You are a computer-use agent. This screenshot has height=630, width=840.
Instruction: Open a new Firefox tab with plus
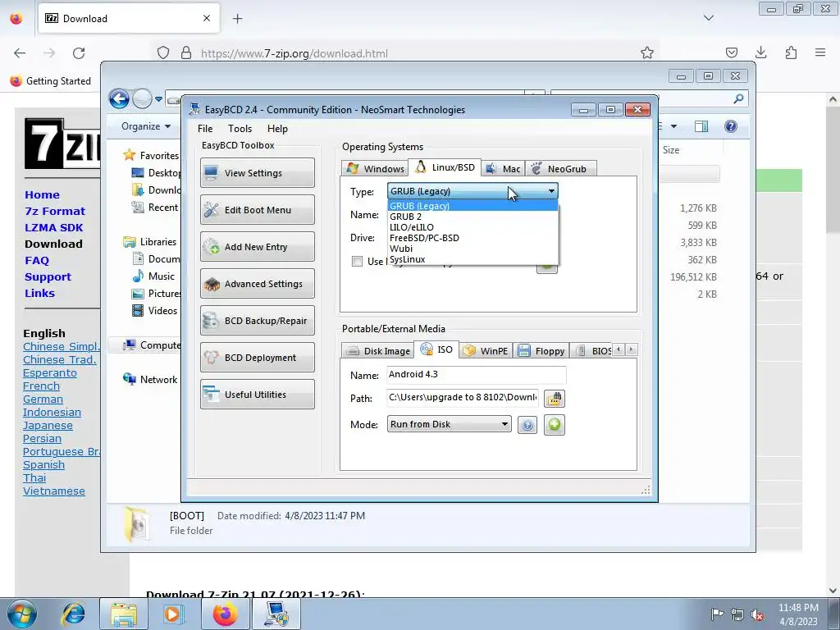238,19
